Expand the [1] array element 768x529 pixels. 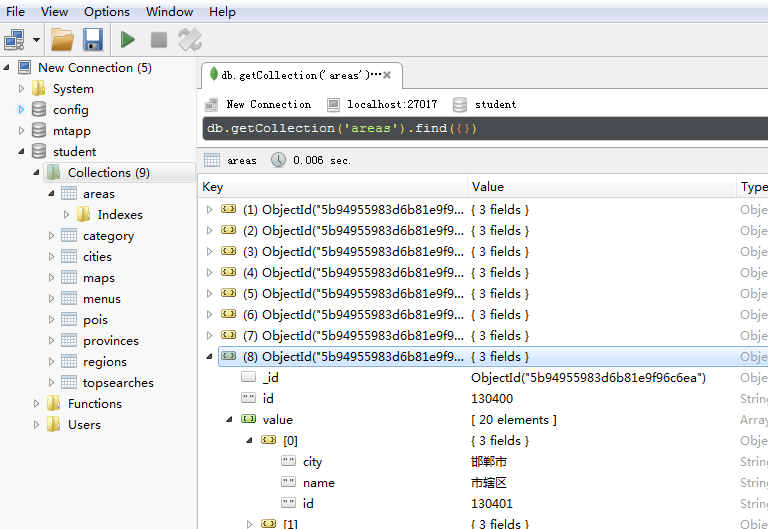point(249,524)
